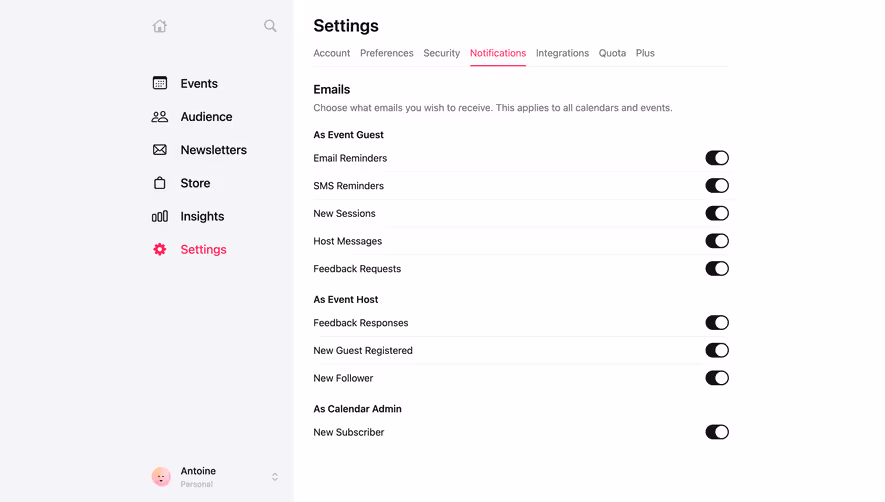This screenshot has width=885, height=502.
Task: Turn off New Follower notifications
Action: (x=717, y=378)
